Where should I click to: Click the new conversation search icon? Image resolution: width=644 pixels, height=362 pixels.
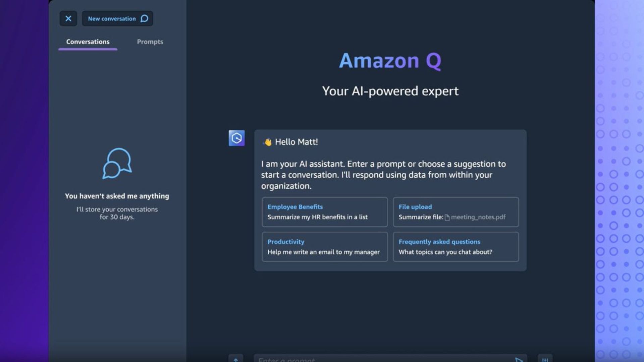point(144,18)
